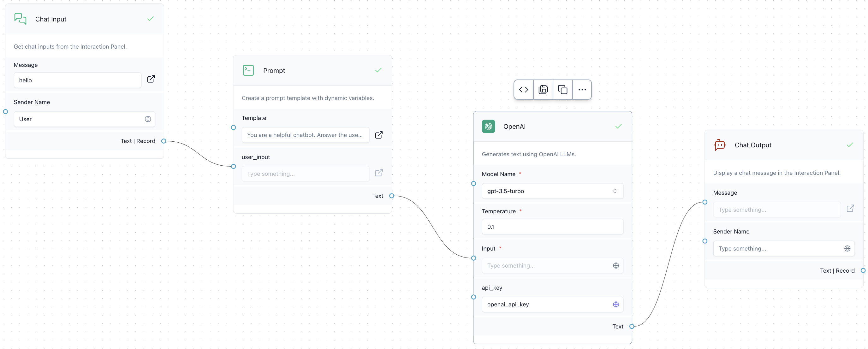The image size is (868, 349).
Task: Click the OpenAI node status checkmark
Action: click(x=618, y=126)
